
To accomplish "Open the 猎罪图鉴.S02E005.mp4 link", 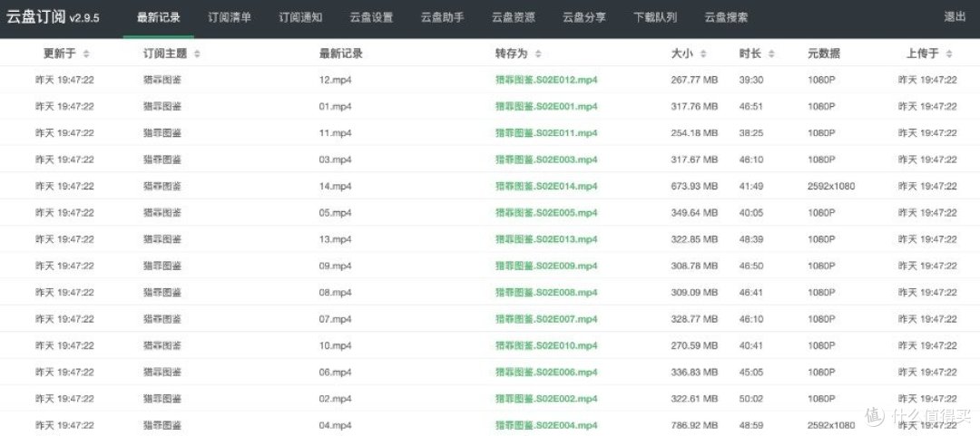I will pyautogui.click(x=546, y=213).
